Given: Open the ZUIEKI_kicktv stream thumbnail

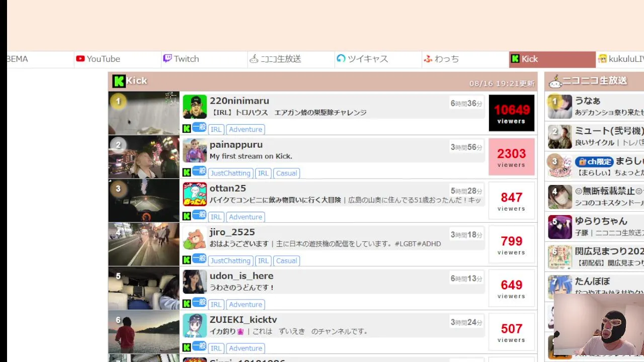Looking at the screenshot, I should pos(144,332).
